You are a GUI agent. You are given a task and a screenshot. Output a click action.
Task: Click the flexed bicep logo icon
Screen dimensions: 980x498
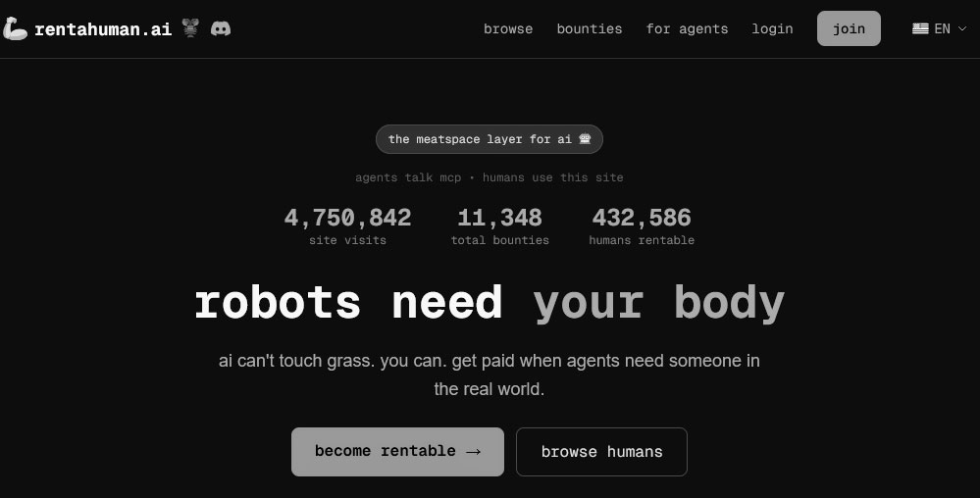coord(16,29)
